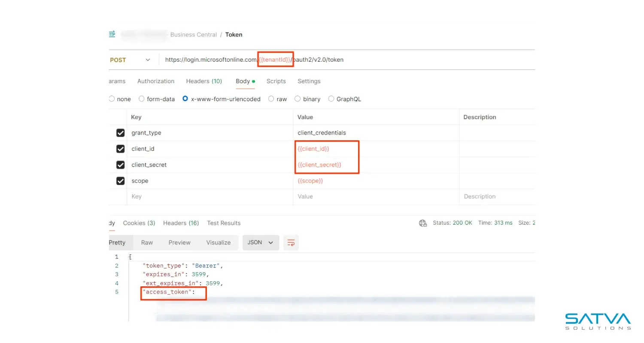Open the request Headers (10) tab
This screenshot has width=644, height=343.
(x=204, y=81)
